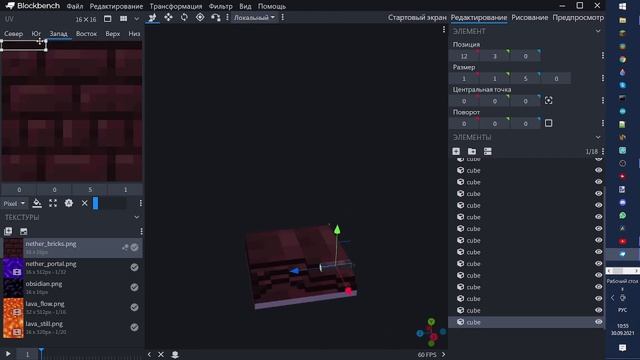Toggle the check icon on nether_bricks.png
Viewport: 640px width, 360px height.
(x=134, y=247)
